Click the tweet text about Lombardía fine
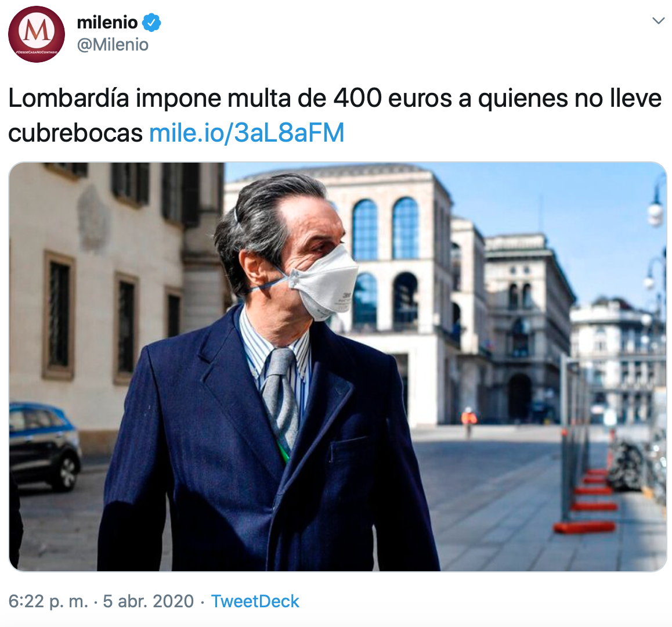The image size is (672, 627). (335, 115)
